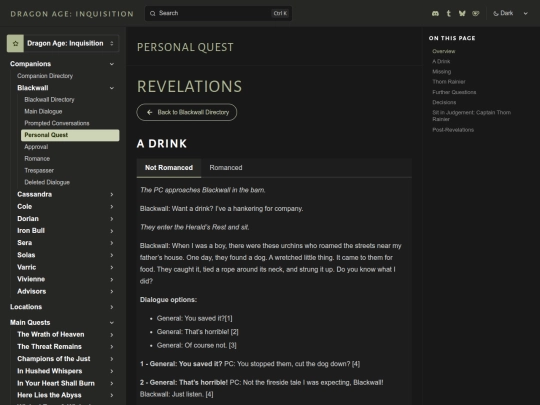The width and height of the screenshot is (540, 405).
Task: Jump to Thom Rainier in page outline
Action: [449, 82]
